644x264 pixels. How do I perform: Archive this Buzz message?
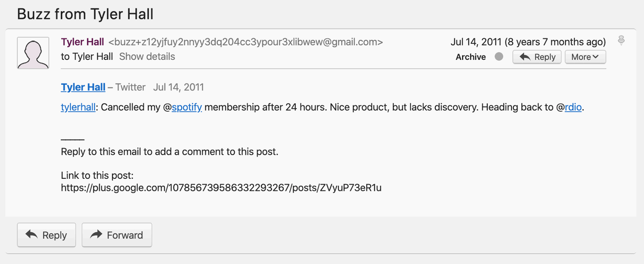point(471,57)
